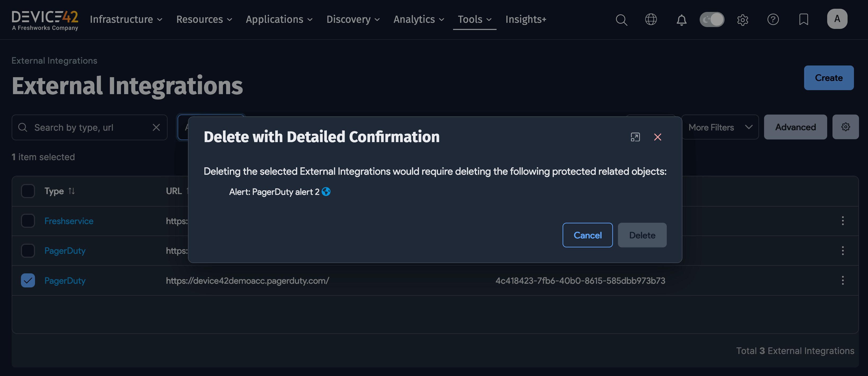Image resolution: width=868 pixels, height=376 pixels.
Task: Open the row actions menu for Freshservice
Action: tap(842, 221)
